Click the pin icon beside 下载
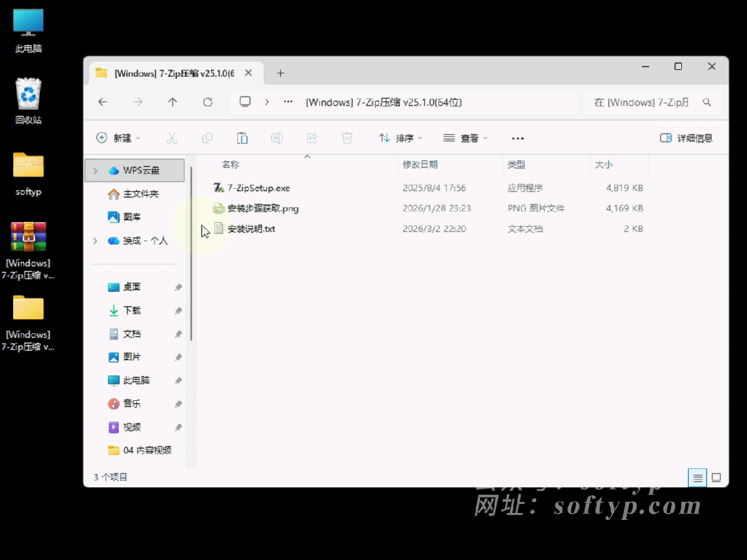 pyautogui.click(x=178, y=310)
